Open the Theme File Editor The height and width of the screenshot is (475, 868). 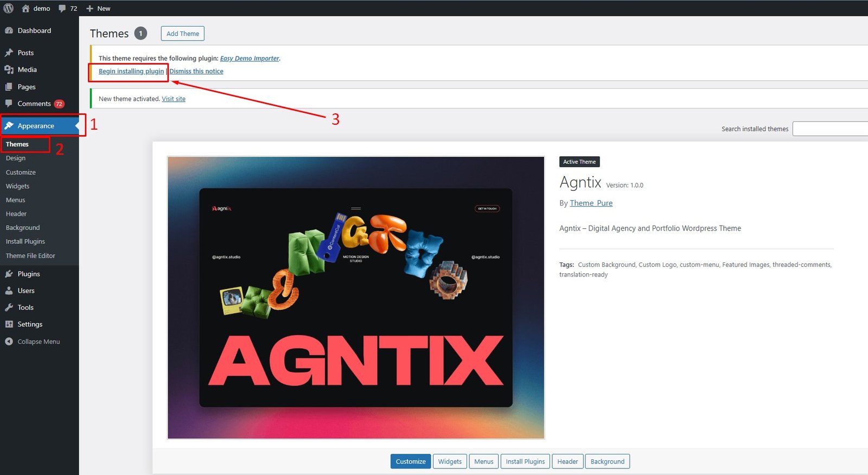30,256
